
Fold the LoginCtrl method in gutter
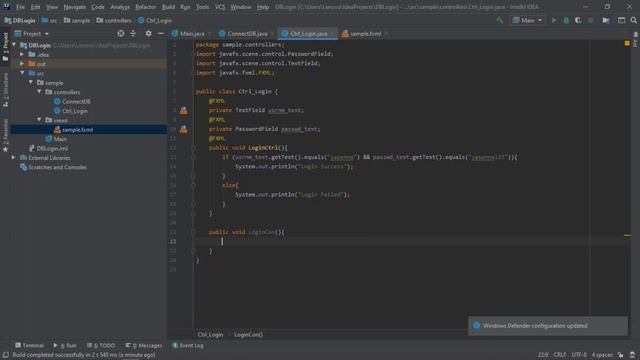pos(193,148)
